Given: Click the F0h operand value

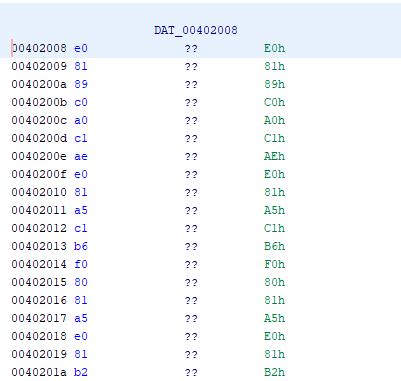Looking at the screenshot, I should tap(274, 264).
